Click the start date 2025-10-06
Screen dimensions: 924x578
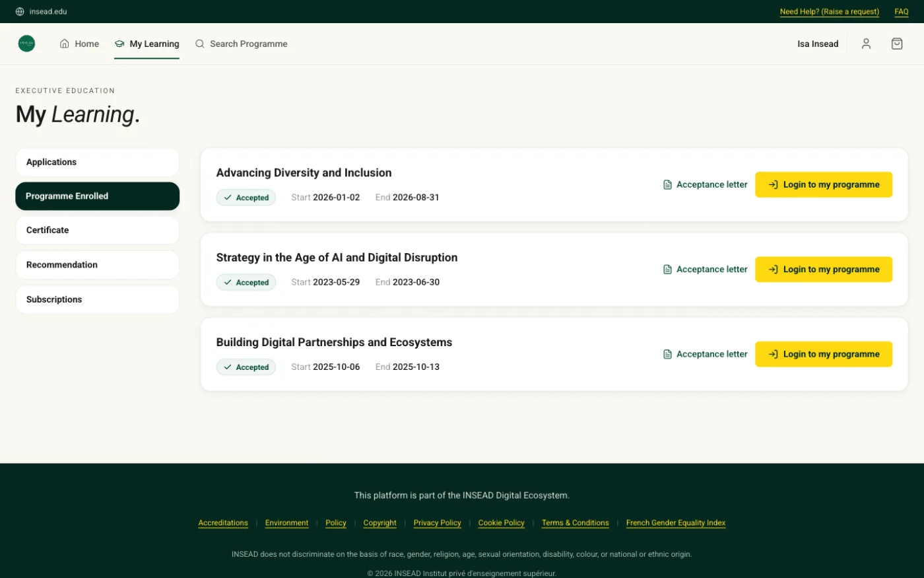click(336, 367)
